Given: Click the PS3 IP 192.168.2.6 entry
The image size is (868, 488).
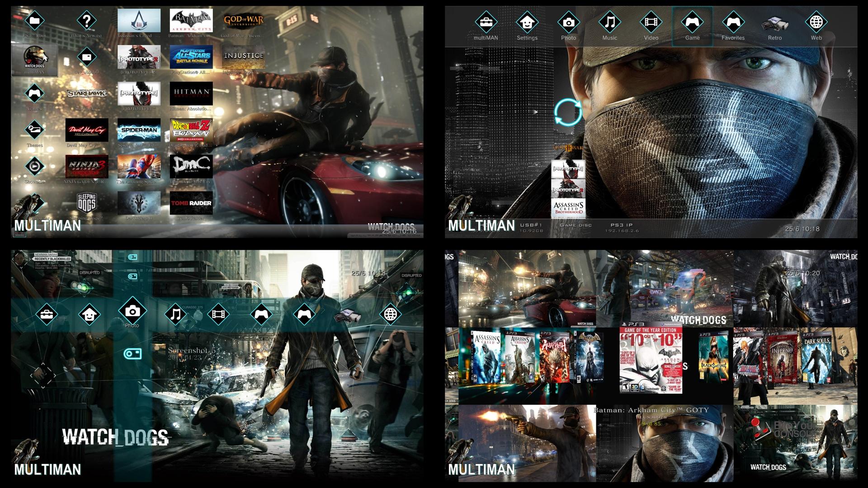Looking at the screenshot, I should 622,227.
